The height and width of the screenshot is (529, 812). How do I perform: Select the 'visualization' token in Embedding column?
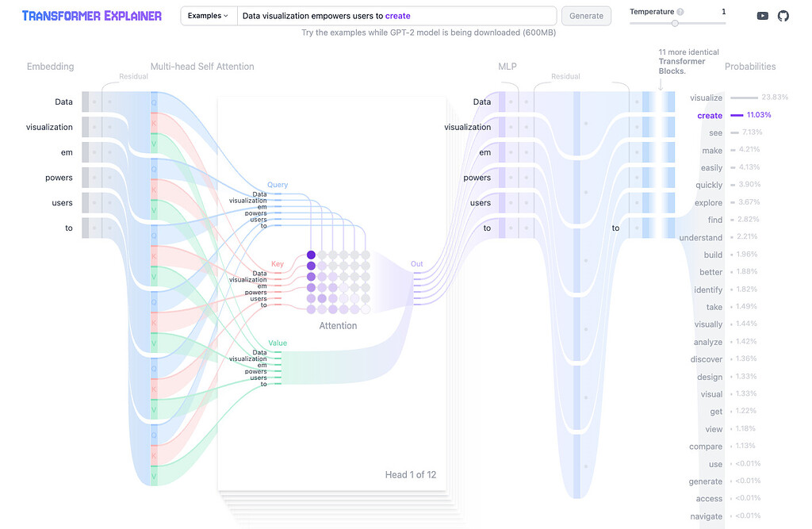click(x=49, y=127)
